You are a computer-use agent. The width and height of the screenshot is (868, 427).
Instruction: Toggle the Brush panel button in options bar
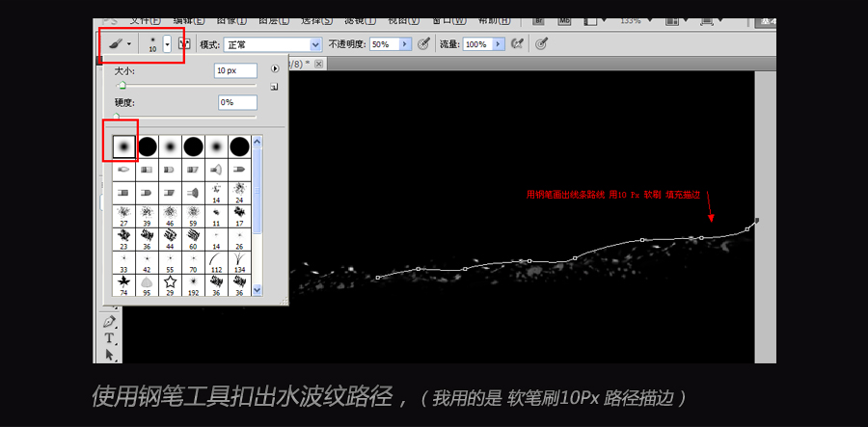pyautogui.click(x=184, y=44)
